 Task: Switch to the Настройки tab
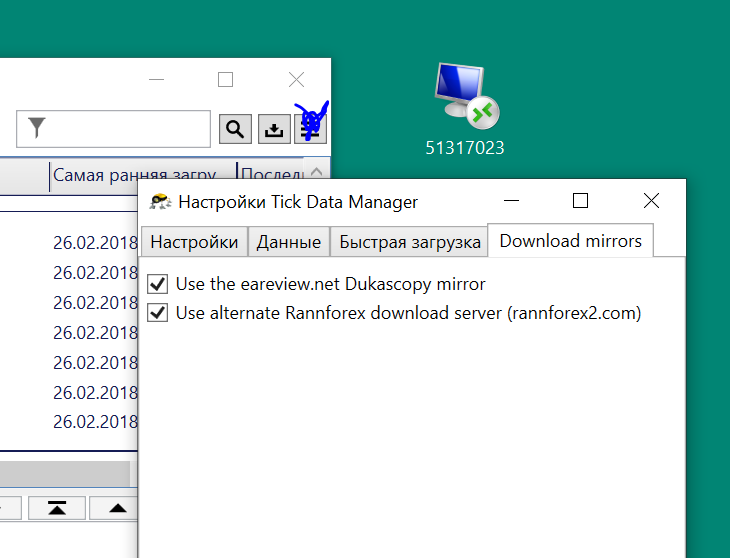[x=194, y=242]
